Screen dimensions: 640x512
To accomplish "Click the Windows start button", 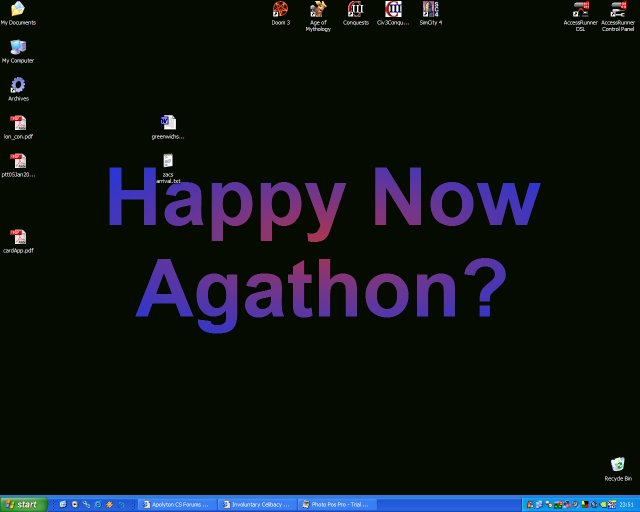I will pos(24,505).
